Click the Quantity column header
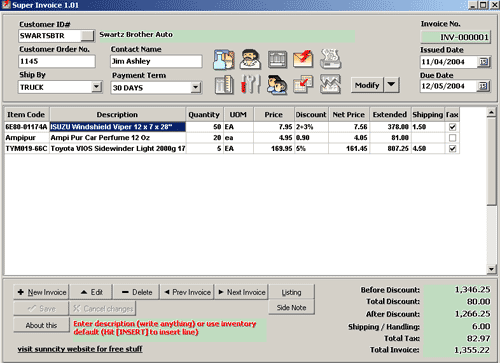 [204, 115]
